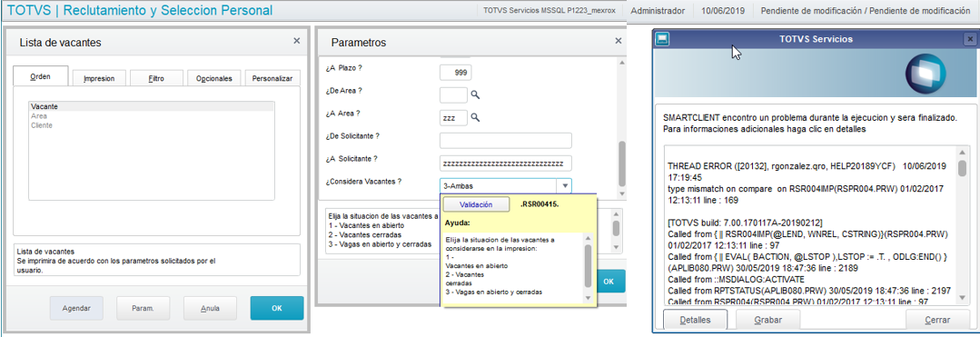
Task: Open the 3-Ambas combo box
Action: (505, 185)
